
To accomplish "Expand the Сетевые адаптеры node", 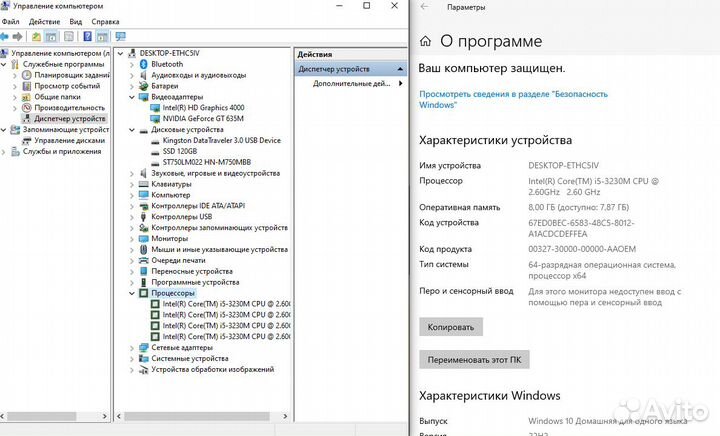I will pos(132,347).
